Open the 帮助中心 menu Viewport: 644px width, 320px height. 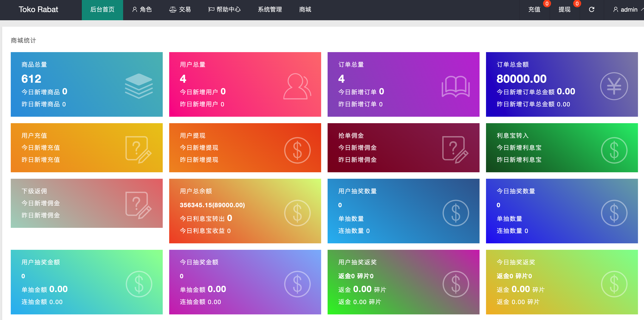pos(224,9)
